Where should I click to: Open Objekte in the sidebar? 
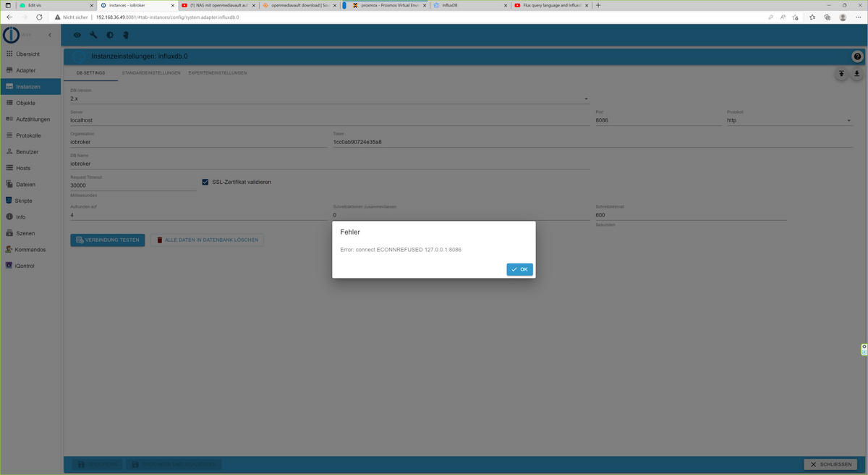pyautogui.click(x=30, y=103)
